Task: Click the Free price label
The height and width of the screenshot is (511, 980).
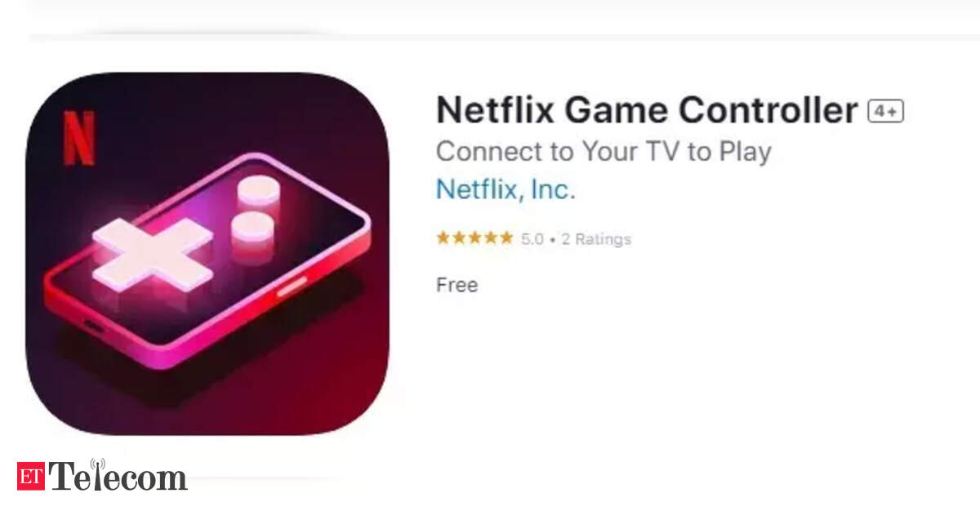Action: [457, 285]
